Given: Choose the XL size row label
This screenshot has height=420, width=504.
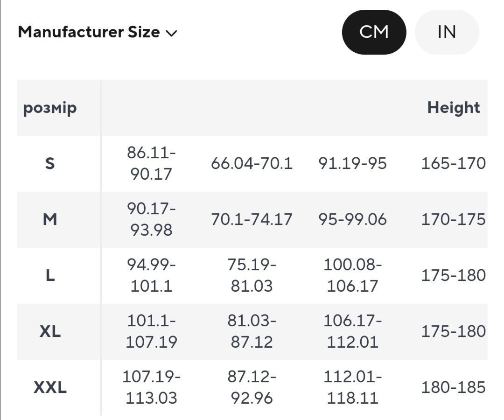Looking at the screenshot, I should coord(50,331).
